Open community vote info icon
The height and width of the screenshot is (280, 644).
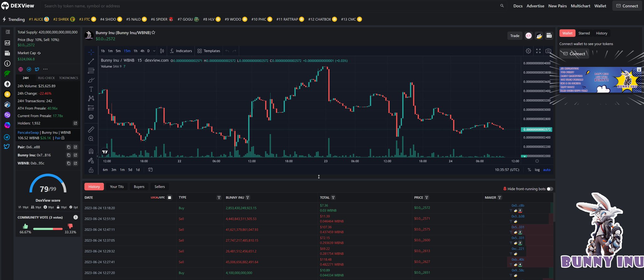click(x=75, y=217)
